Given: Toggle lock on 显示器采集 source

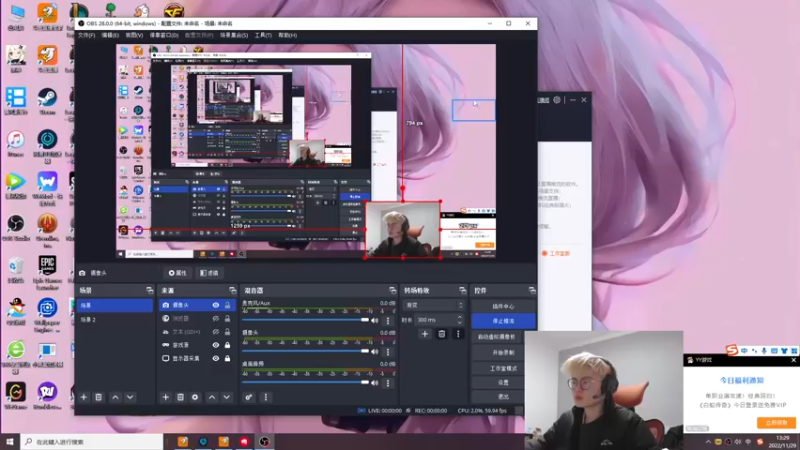Looking at the screenshot, I should click(228, 358).
